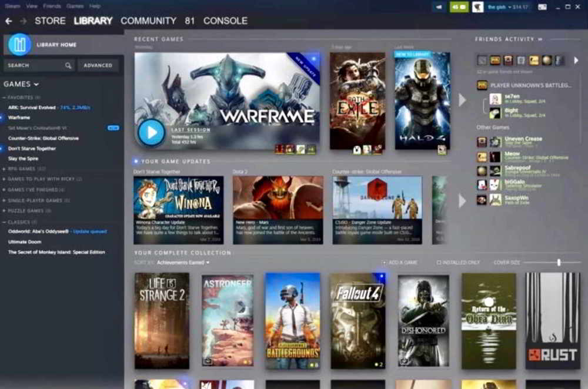Switch to the Community tab
Image resolution: width=588 pixels, height=389 pixels.
click(x=149, y=21)
